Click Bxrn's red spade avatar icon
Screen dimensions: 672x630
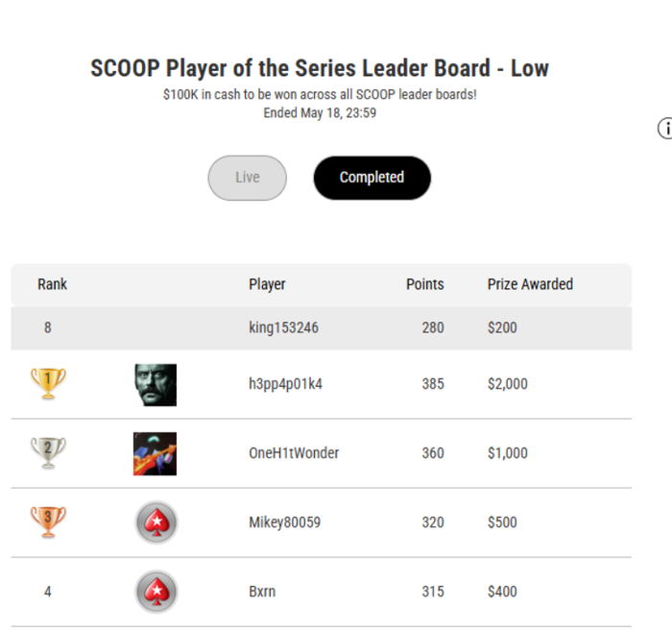[x=156, y=592]
